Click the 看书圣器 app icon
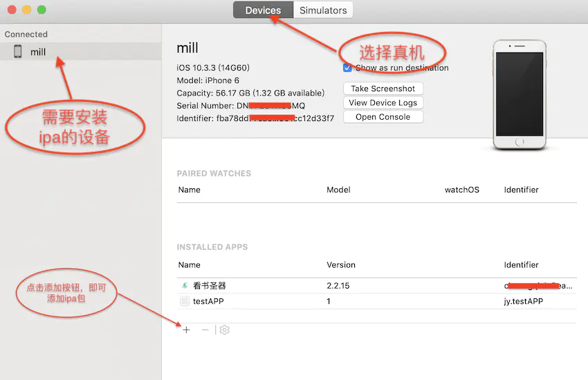The height and width of the screenshot is (380, 588). coord(184,285)
